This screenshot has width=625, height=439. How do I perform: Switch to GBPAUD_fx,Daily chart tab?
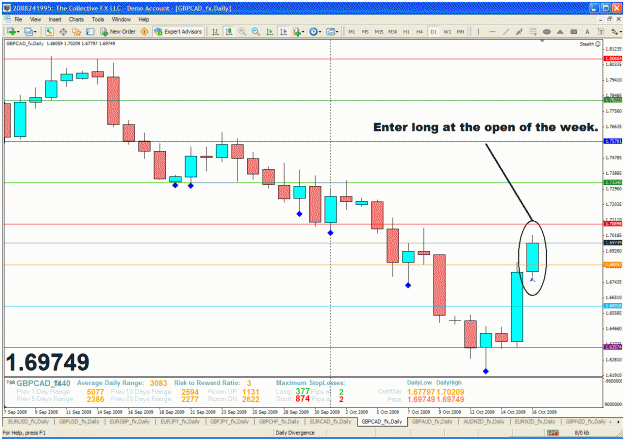[432, 421]
